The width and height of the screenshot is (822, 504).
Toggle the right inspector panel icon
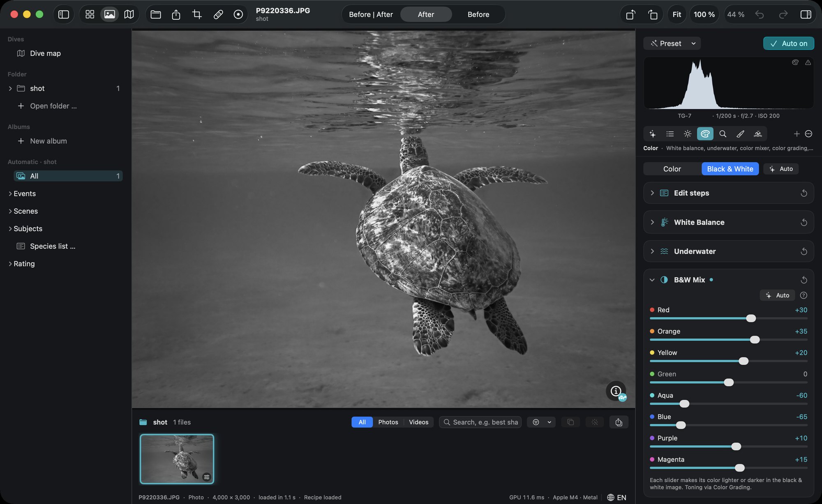[806, 14]
